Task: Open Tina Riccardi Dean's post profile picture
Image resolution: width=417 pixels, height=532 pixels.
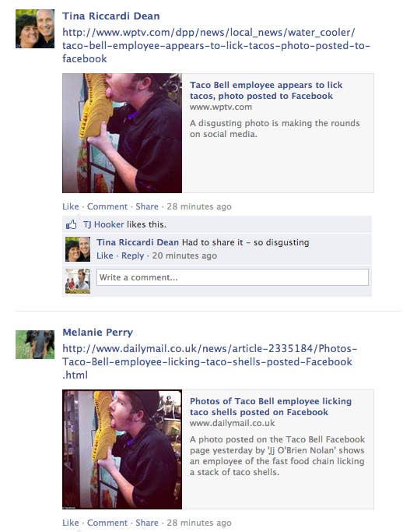Action: coord(35,29)
